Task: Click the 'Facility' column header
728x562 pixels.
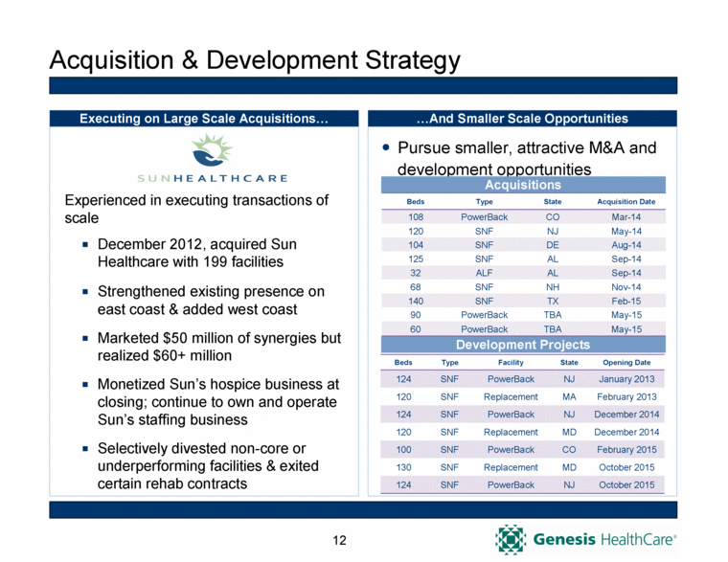Action: 510,364
